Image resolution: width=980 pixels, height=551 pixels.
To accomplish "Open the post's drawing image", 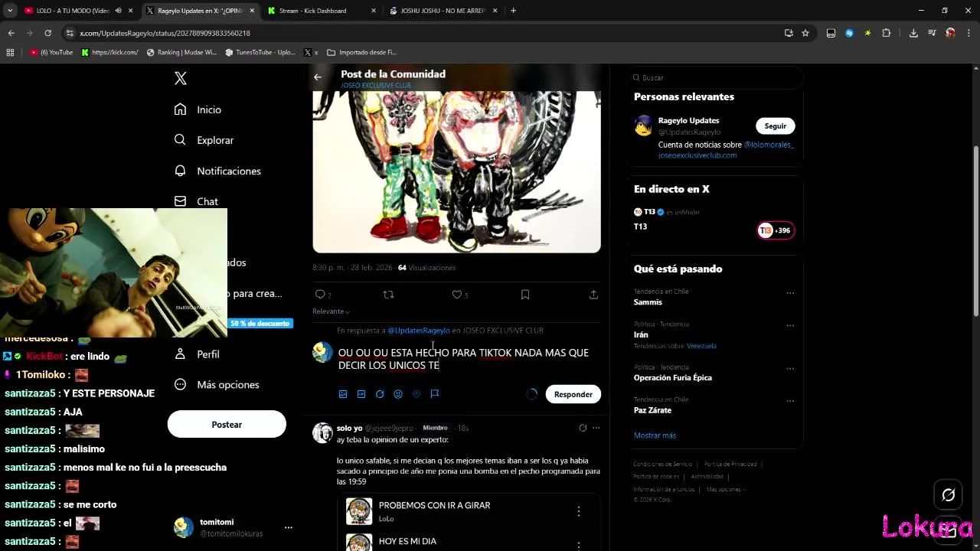I will (456, 171).
